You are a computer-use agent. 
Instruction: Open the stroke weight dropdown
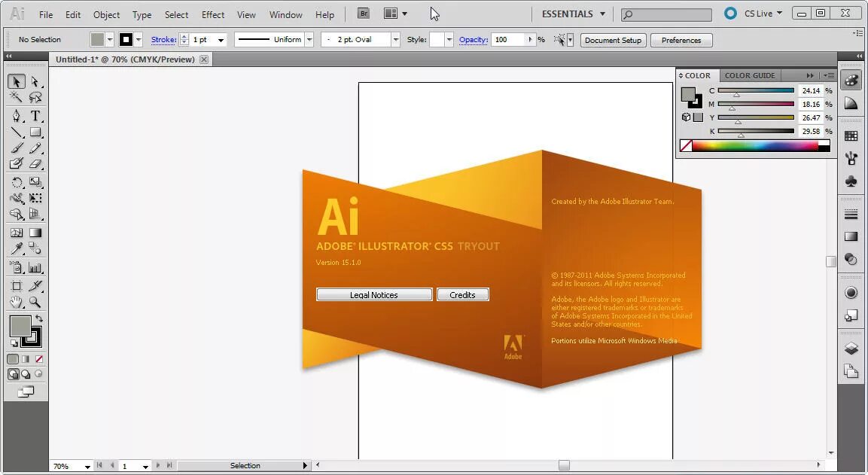click(221, 40)
